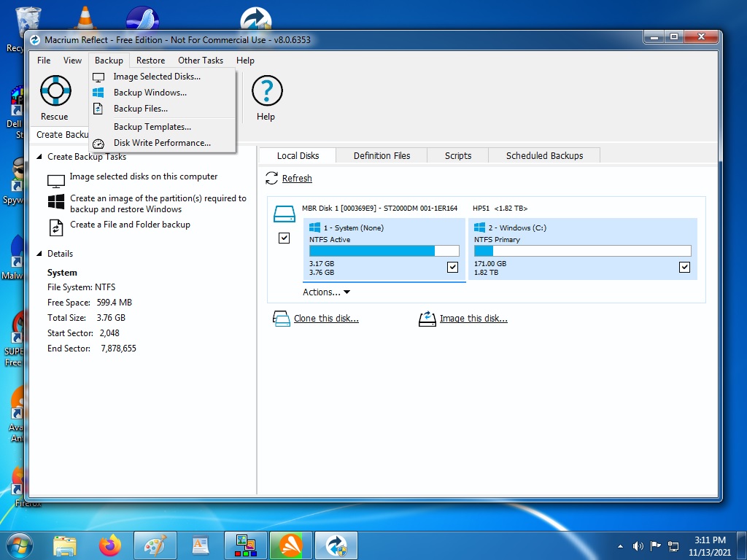Open Paint from the taskbar
The height and width of the screenshot is (560, 747).
[x=155, y=545]
